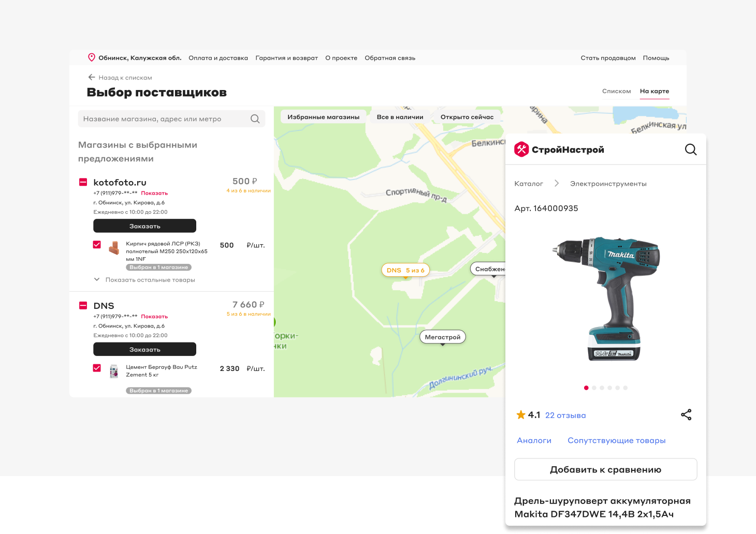
Task: Click the '4 из 6 в наличии' text
Action: 249,190
